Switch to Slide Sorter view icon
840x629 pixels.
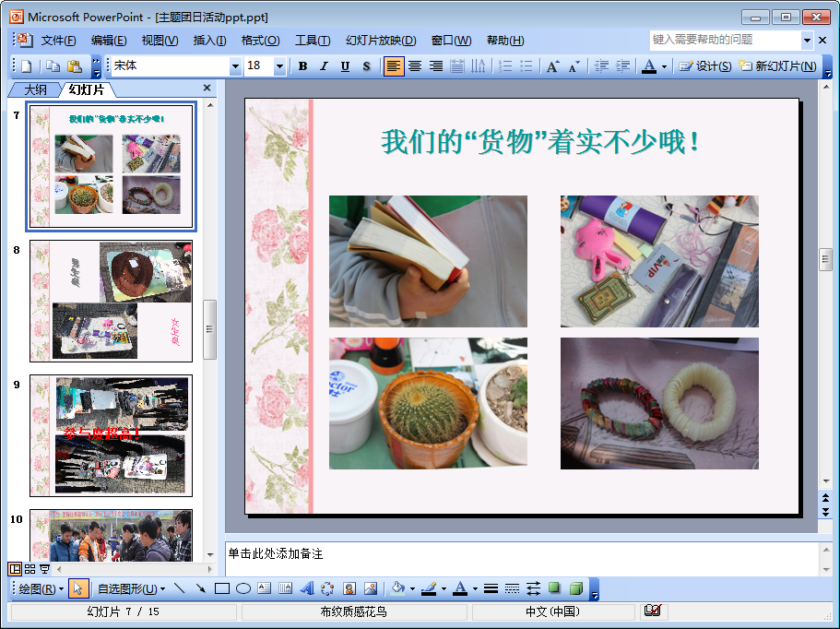30,569
